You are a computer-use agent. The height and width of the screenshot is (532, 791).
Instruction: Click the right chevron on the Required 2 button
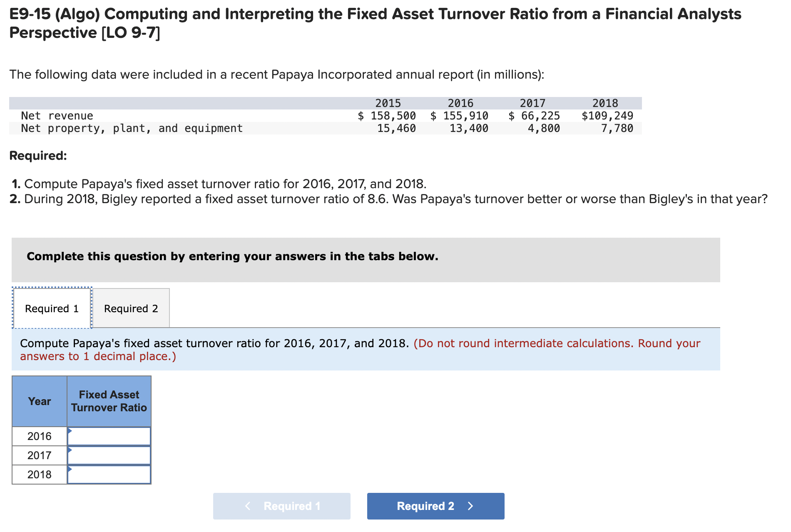click(x=470, y=506)
